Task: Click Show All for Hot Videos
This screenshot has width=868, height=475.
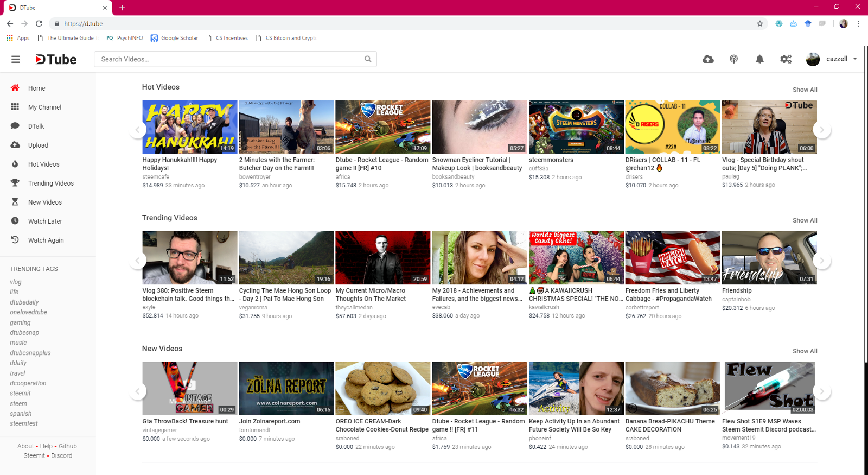Action: [x=805, y=90]
